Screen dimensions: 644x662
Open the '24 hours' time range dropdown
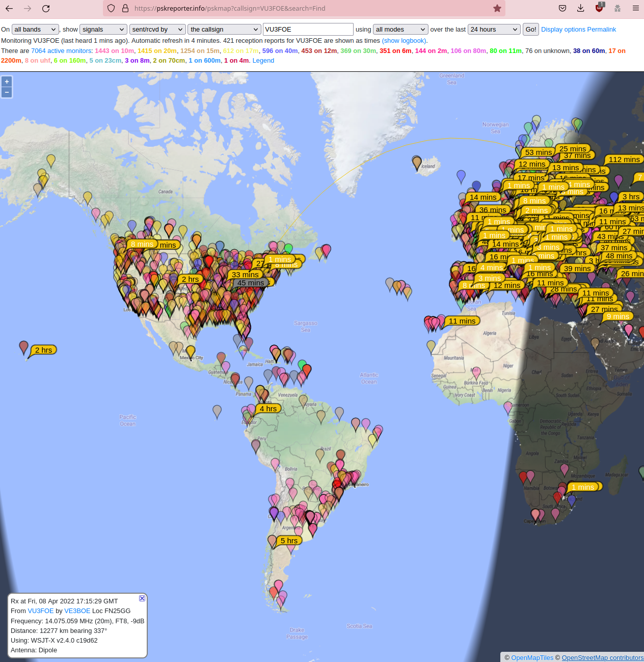pos(494,30)
